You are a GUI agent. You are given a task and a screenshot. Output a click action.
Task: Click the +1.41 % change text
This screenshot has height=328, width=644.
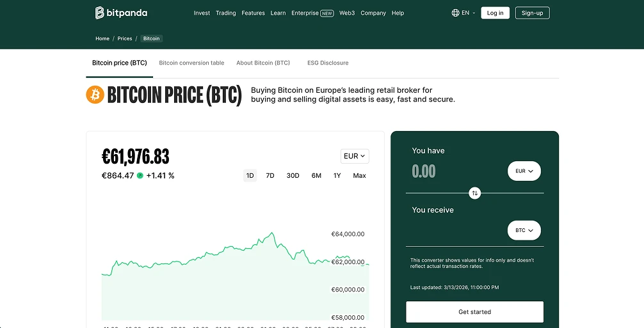pyautogui.click(x=160, y=175)
